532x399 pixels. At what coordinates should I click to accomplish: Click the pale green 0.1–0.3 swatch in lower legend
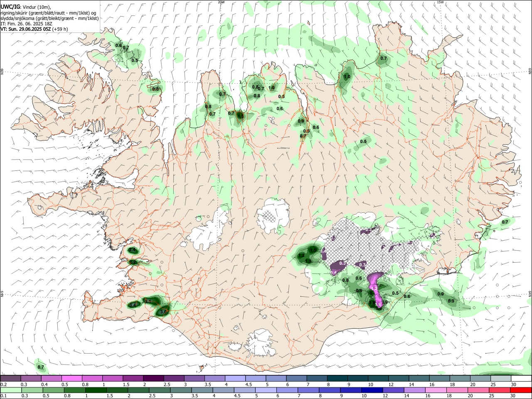11,390
